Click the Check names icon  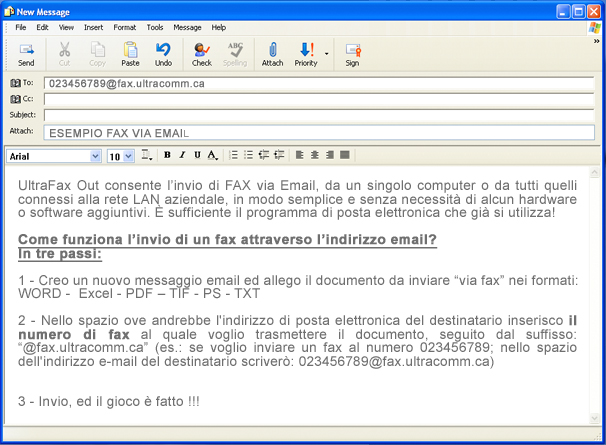[202, 54]
